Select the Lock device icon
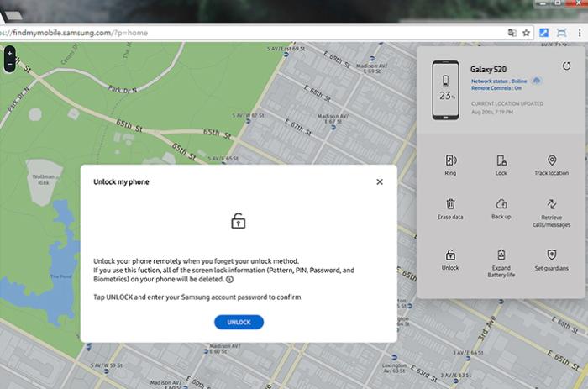Screen dimensions: 588x389 501,160
